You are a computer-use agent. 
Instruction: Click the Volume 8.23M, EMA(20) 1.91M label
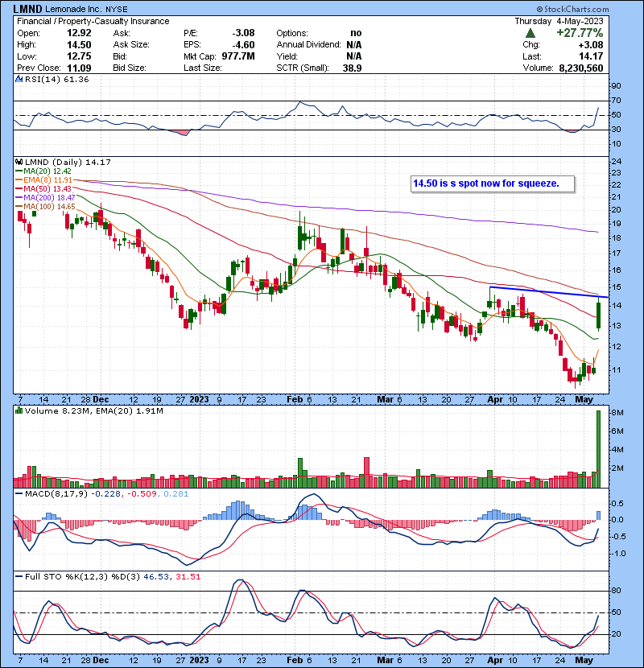[93, 410]
